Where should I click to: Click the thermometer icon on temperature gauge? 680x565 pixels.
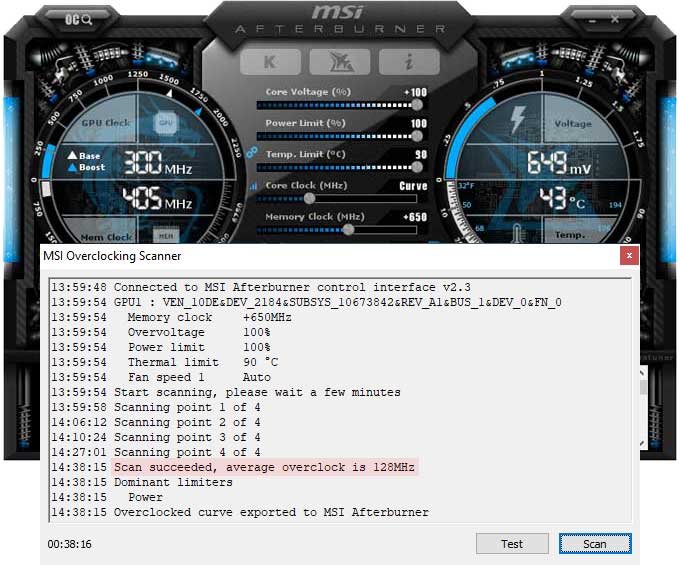point(517,233)
